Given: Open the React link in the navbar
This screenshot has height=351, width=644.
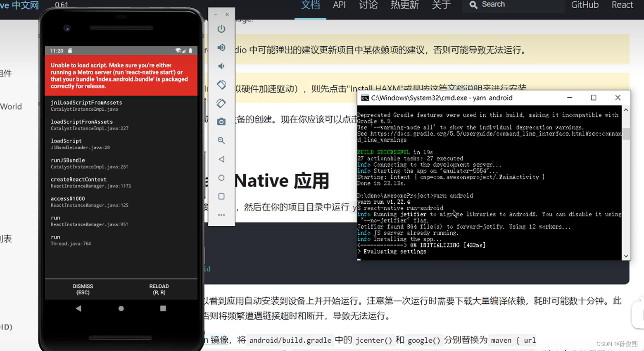Looking at the screenshot, I should tap(622, 5).
